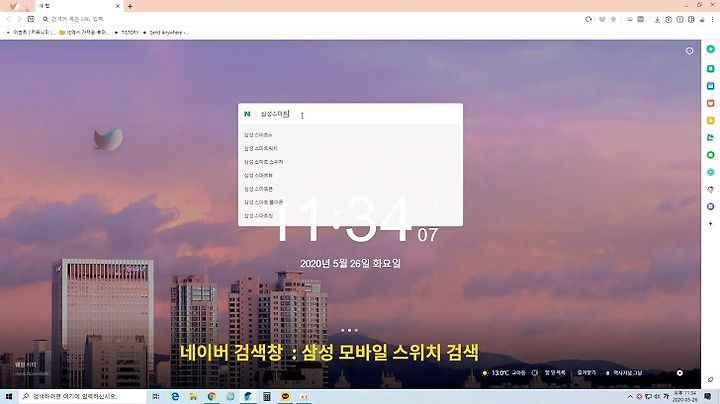The width and height of the screenshot is (720, 404).
Task: Click the home icon beside the address bar
Action: [31, 19]
